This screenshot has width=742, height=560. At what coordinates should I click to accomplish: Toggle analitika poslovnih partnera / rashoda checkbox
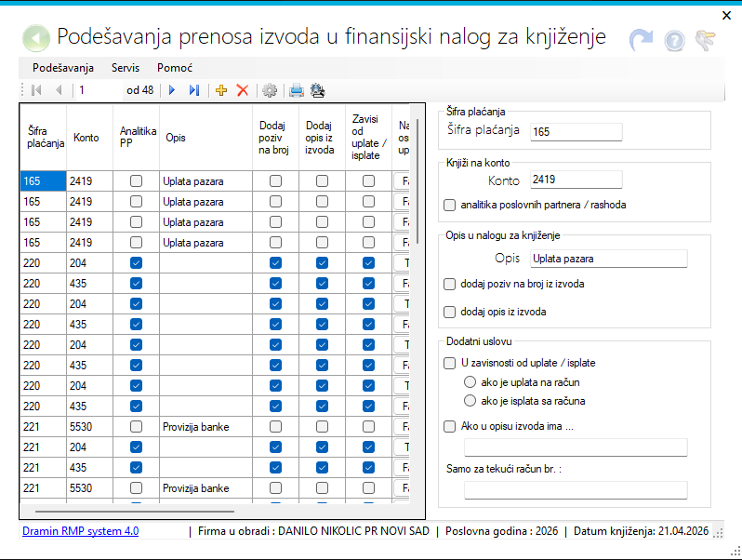click(449, 205)
